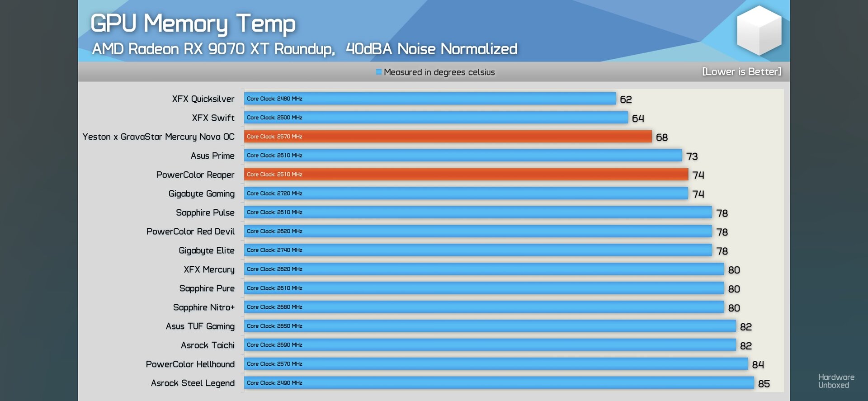
Task: Select the value 78 beside the Gigabyte Elite bar
Action: [x=722, y=251]
